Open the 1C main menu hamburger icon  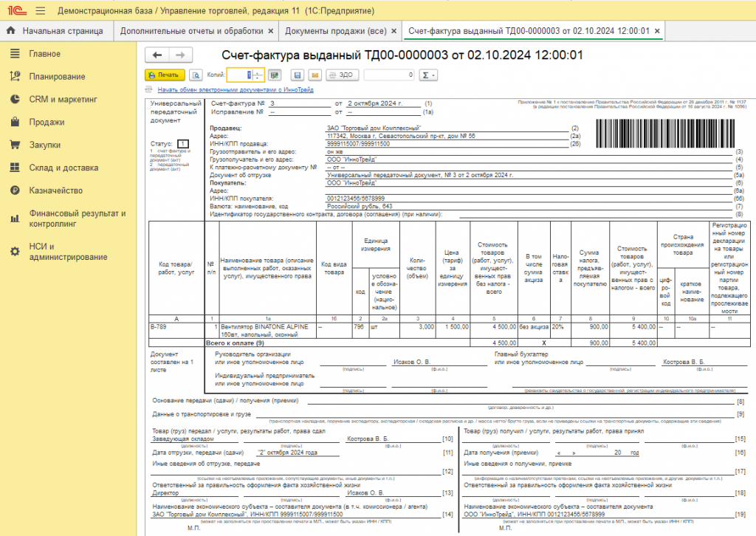[41, 10]
